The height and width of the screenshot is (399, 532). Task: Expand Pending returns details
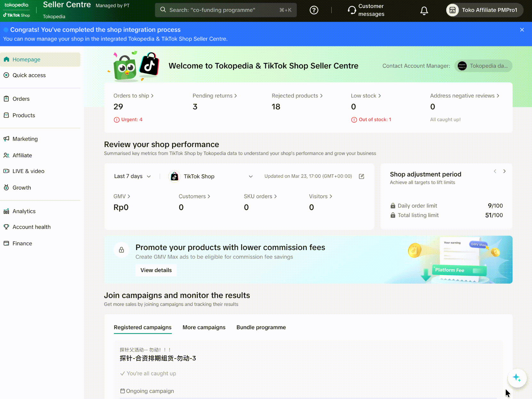(x=215, y=96)
